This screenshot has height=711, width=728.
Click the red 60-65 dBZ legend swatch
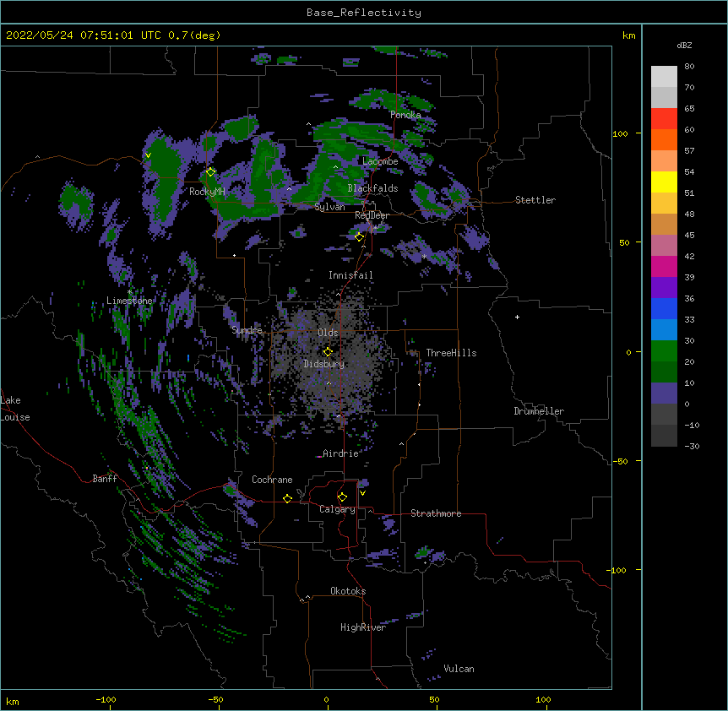pyautogui.click(x=664, y=119)
